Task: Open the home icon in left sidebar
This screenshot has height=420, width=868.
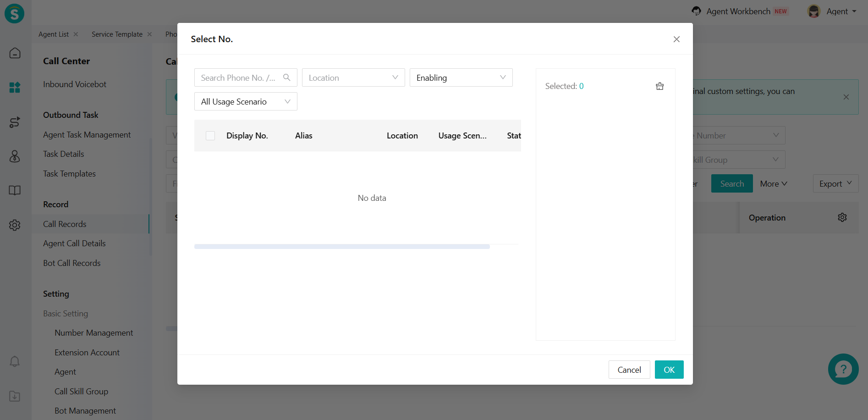Action: 15,53
